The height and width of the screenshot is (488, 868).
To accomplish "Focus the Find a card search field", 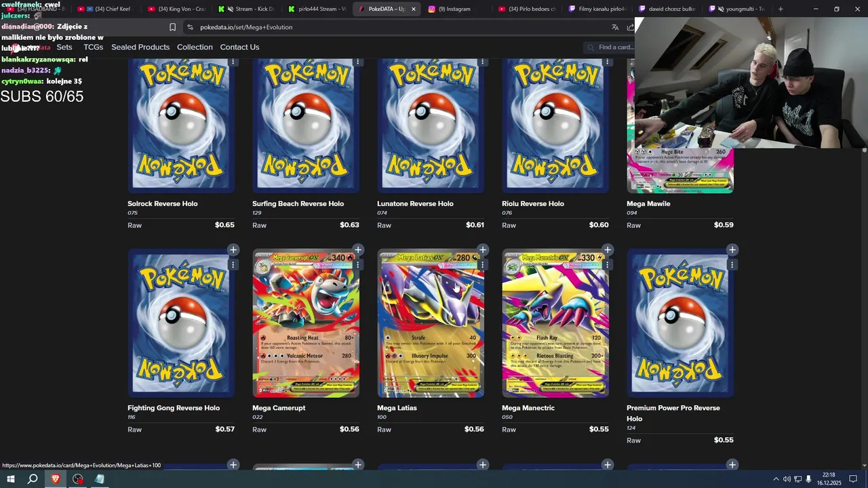I will tap(610, 47).
